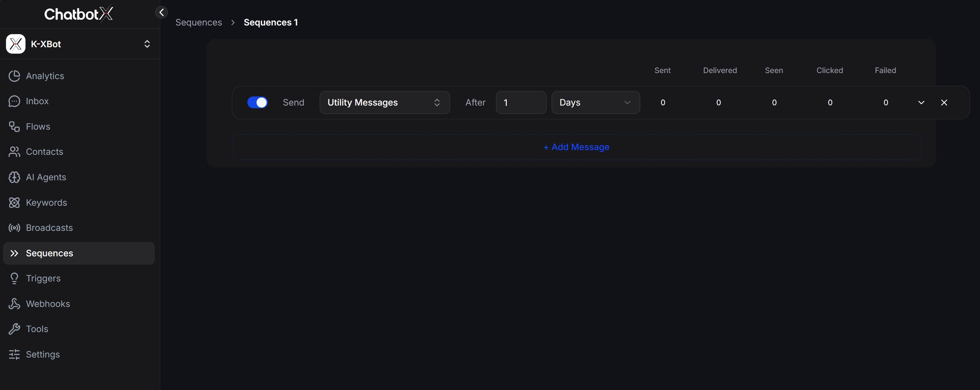Toggle off the sequence message switch
980x390 pixels.
pos(257,102)
